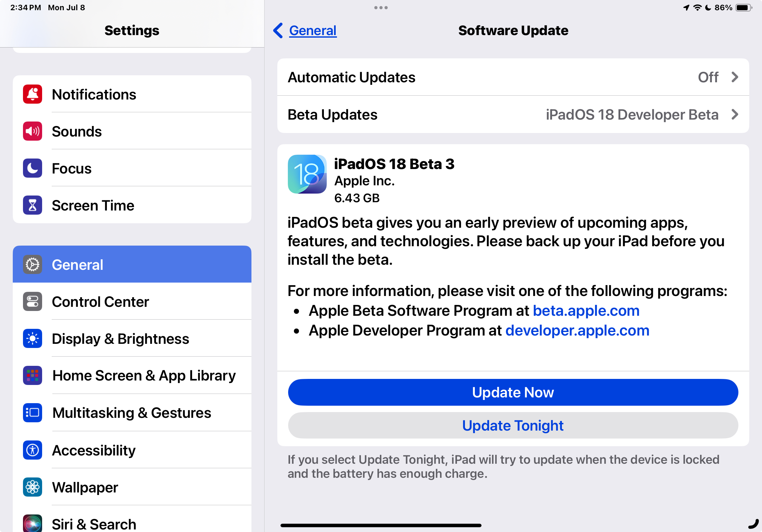Tap the Focus crescent moon icon
This screenshot has width=762, height=532.
32,168
